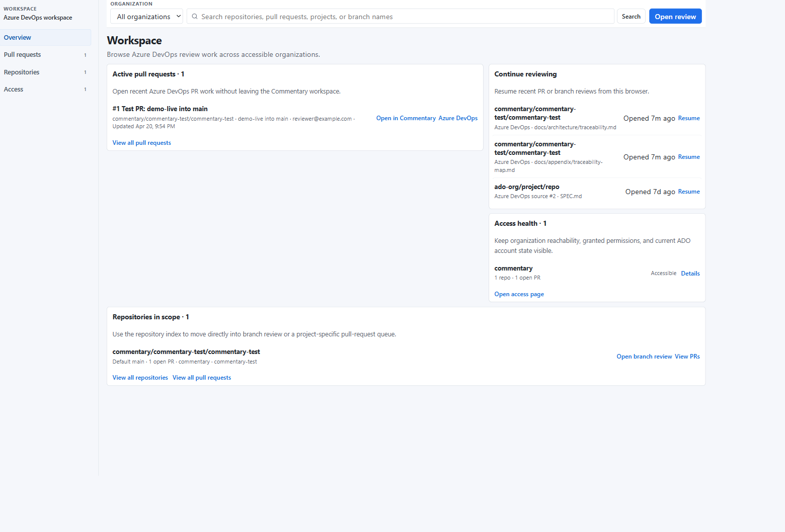
Task: Click the Pull requests count badge
Action: [x=85, y=55]
